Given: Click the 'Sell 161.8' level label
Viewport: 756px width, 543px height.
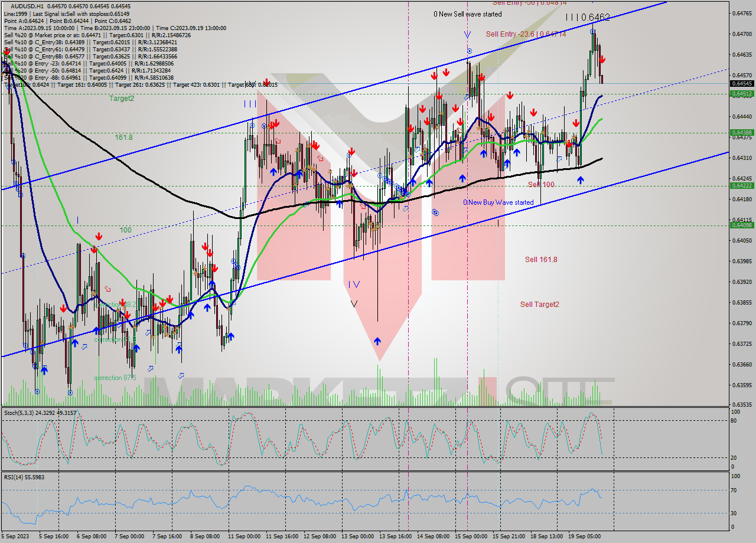Looking at the screenshot, I should (541, 259).
